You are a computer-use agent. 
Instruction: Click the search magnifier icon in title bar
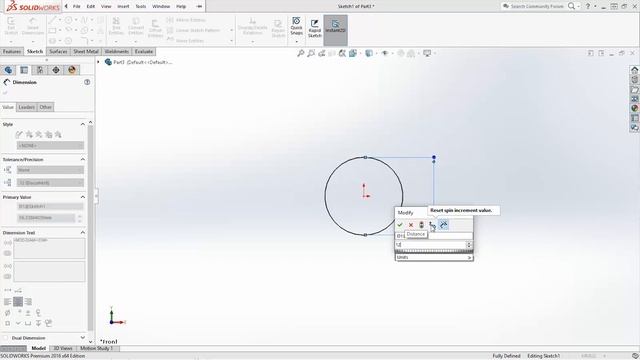coord(571,6)
